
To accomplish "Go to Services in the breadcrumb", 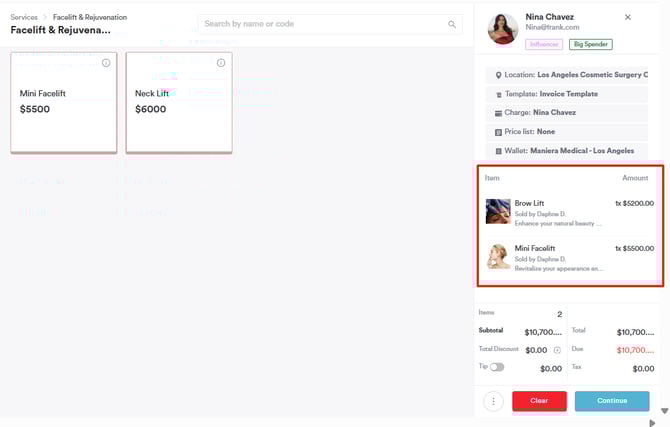I will pos(25,17).
